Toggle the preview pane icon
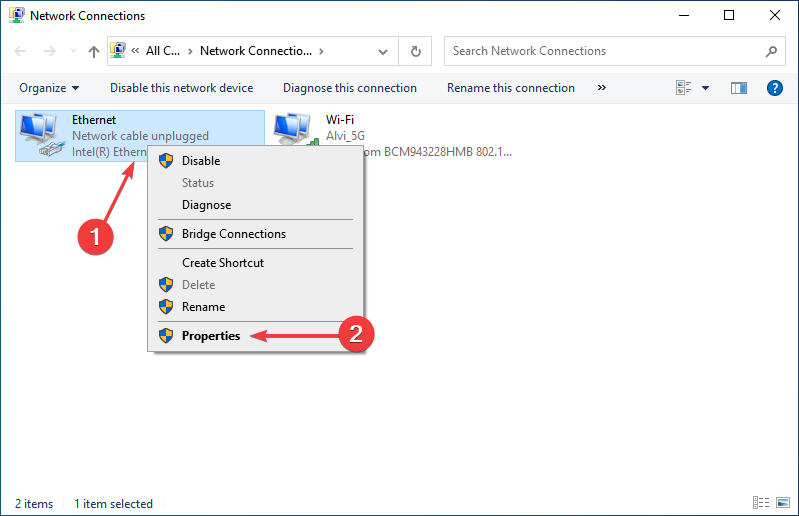Screen dimensions: 799x516 (739, 88)
